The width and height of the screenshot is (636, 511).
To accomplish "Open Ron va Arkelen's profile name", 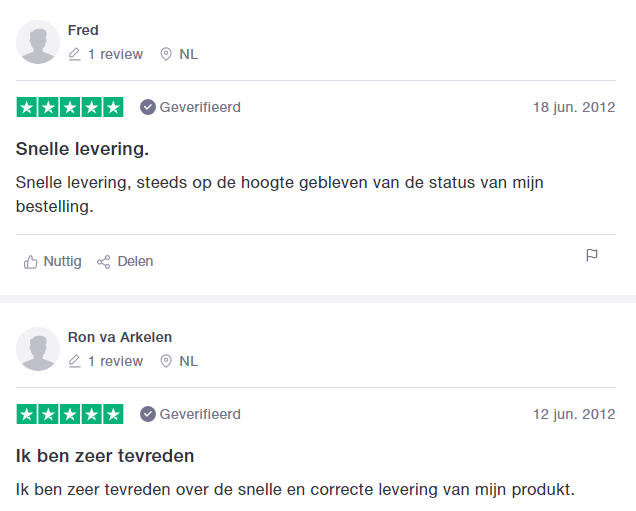I will click(120, 337).
